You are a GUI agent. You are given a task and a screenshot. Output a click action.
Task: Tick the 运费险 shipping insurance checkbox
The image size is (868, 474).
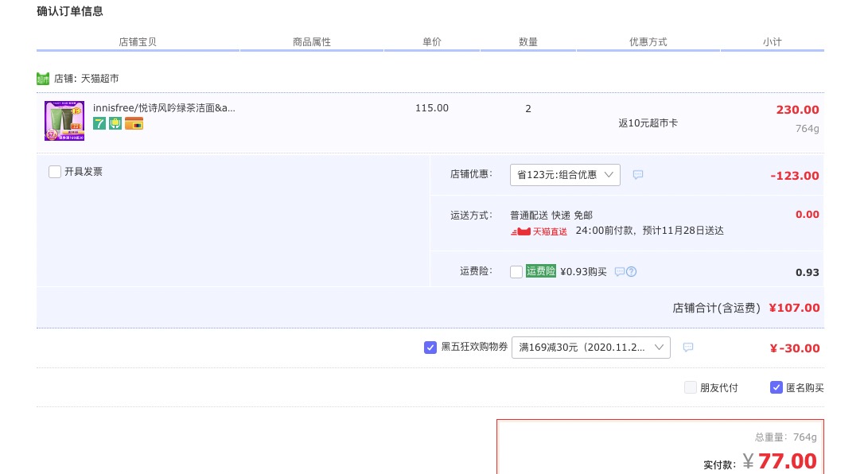coord(516,271)
